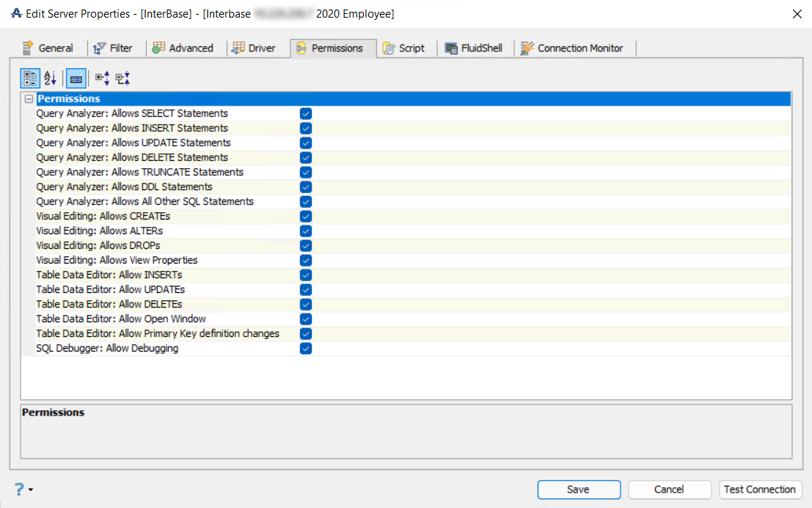
Task: Toggle Allows View Properties checkbox
Action: point(306,260)
